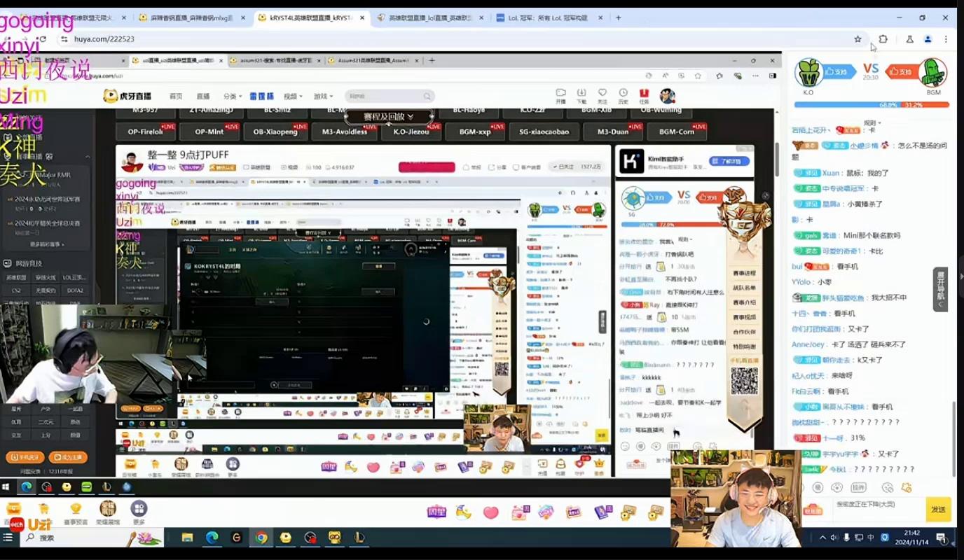Open the BGM-Corn live stream button
This screenshot has height=560, width=964.
677,132
